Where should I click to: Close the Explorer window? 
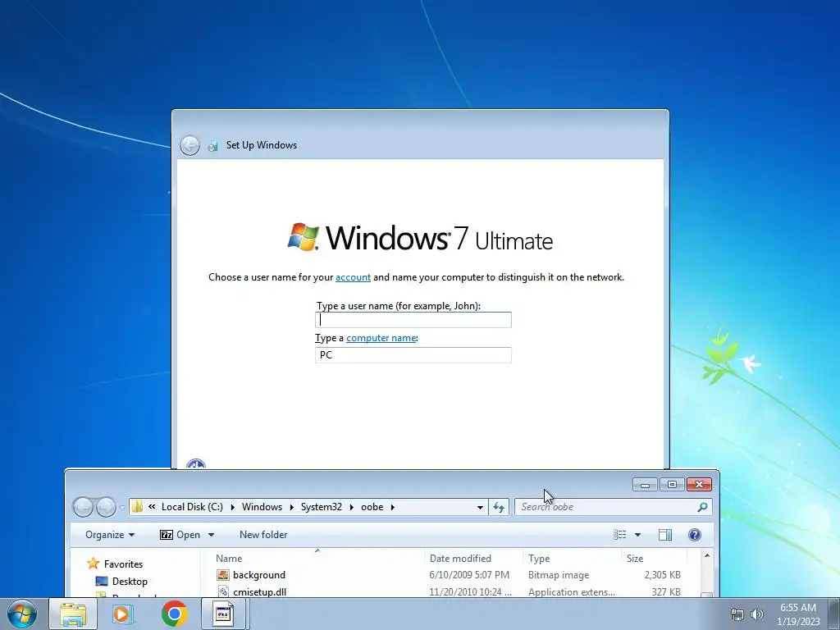tap(699, 485)
